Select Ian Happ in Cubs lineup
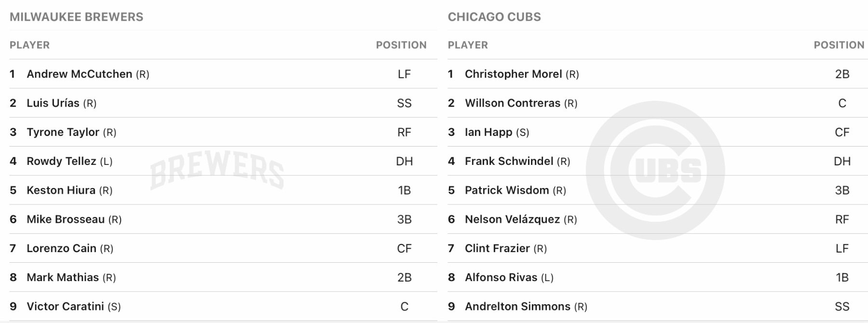This screenshot has width=868, height=323. (x=488, y=132)
